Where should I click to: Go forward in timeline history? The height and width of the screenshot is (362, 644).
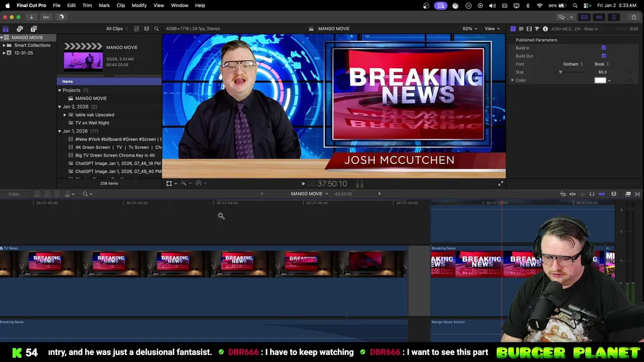pos(379,194)
